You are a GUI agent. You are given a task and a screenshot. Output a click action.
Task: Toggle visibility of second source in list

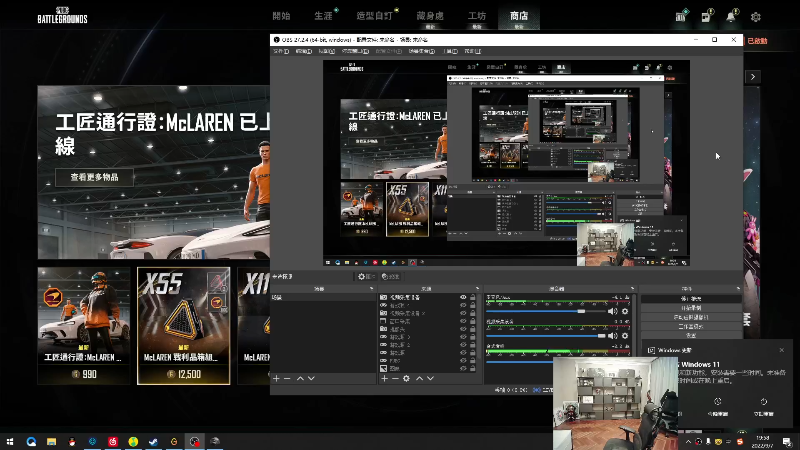click(463, 305)
